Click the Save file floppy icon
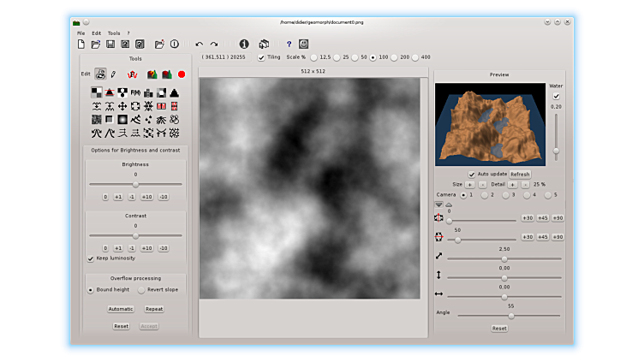This screenshot has width=644, height=362. click(110, 44)
